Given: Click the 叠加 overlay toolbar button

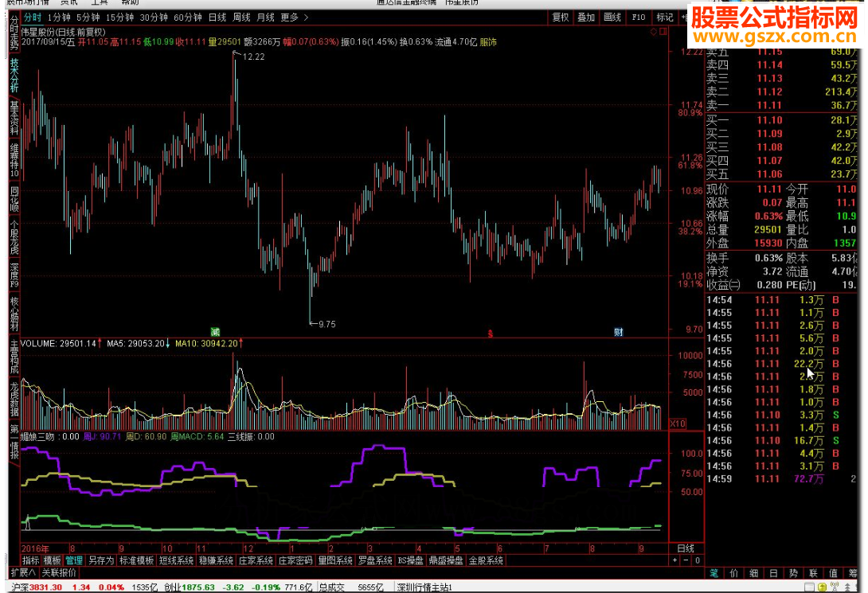Looking at the screenshot, I should click(x=585, y=18).
